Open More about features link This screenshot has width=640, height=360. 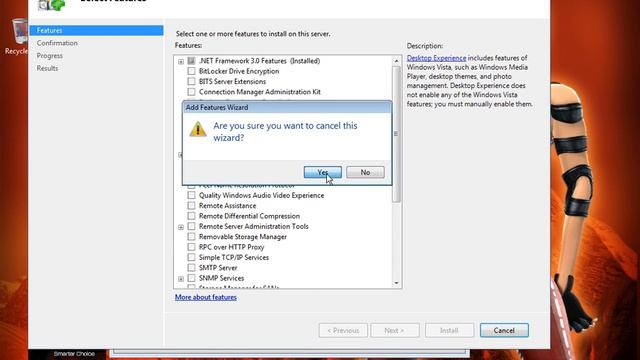[x=206, y=297]
